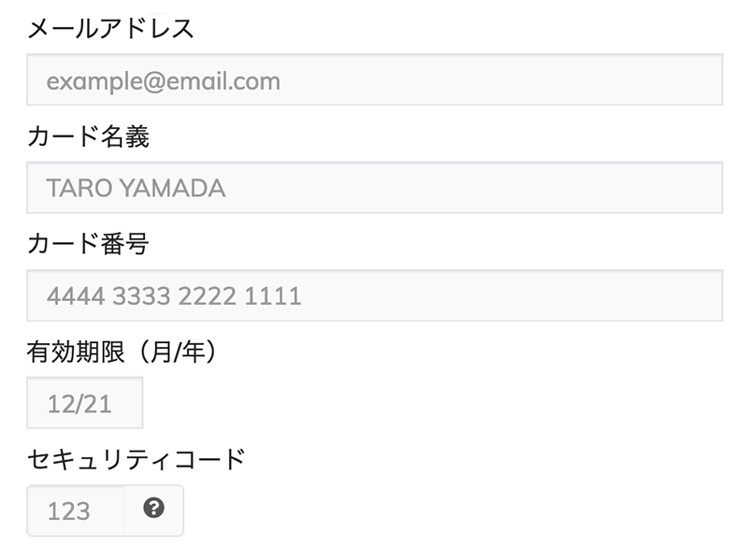Click the 有効期限（月/年）label text

[x=122, y=352]
